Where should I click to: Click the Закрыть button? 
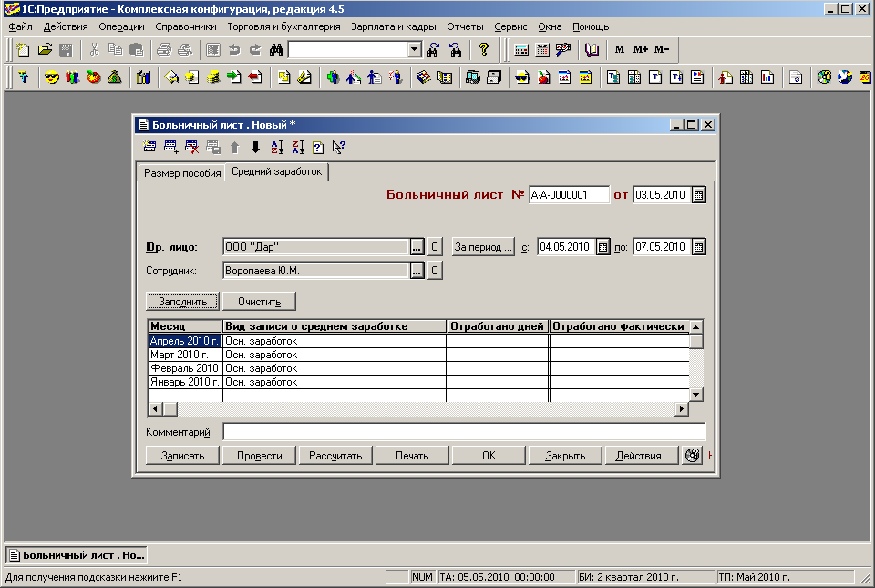(x=565, y=455)
